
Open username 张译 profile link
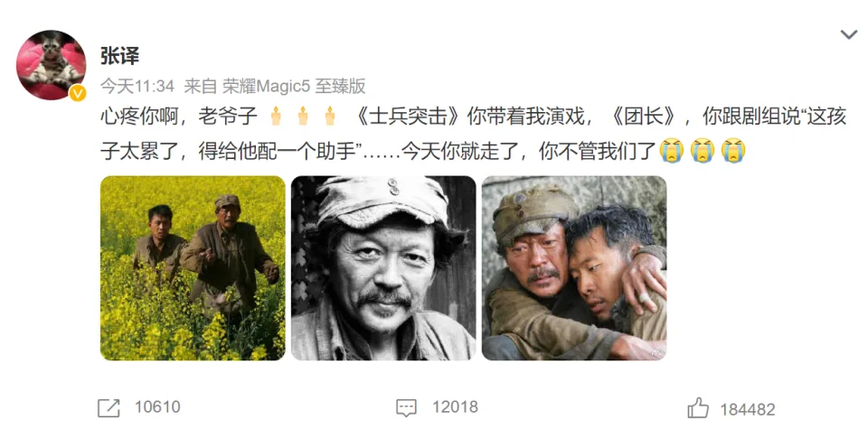click(119, 55)
